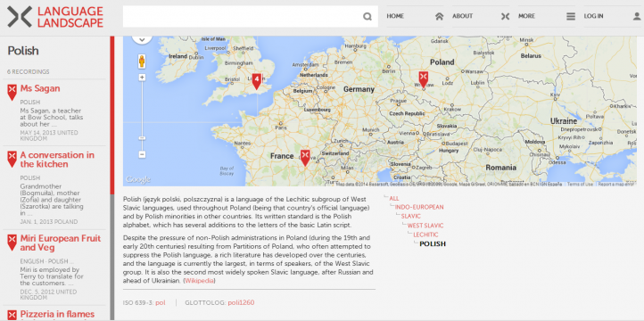
Task: Click the map marker in France
Action: pos(305,158)
